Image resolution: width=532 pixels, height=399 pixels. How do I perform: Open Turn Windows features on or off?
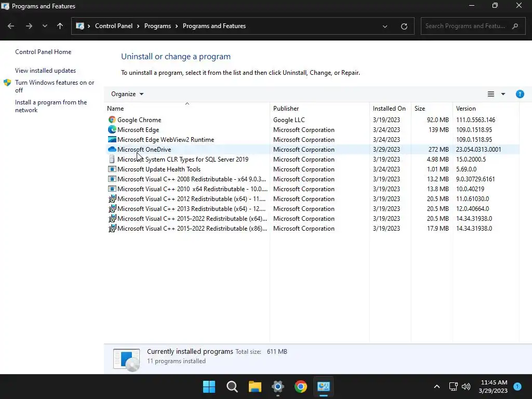coord(55,86)
